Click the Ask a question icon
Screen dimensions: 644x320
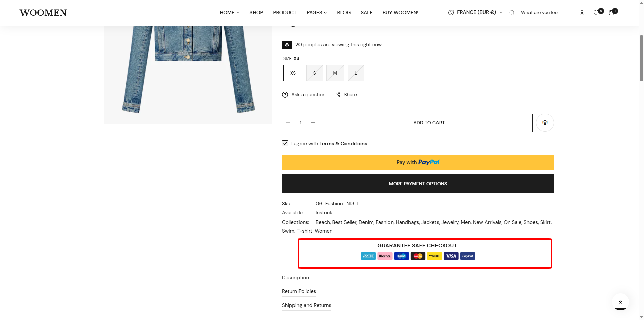coord(285,95)
